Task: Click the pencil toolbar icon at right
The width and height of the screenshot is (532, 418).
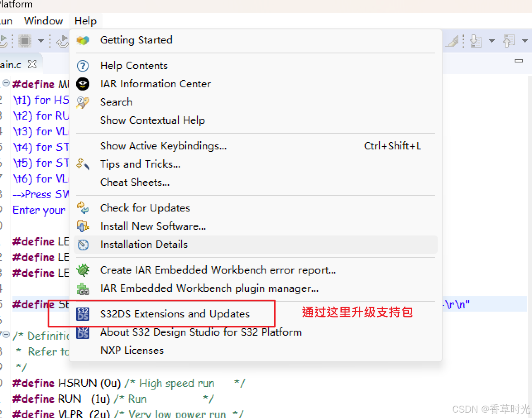Action: (453, 41)
